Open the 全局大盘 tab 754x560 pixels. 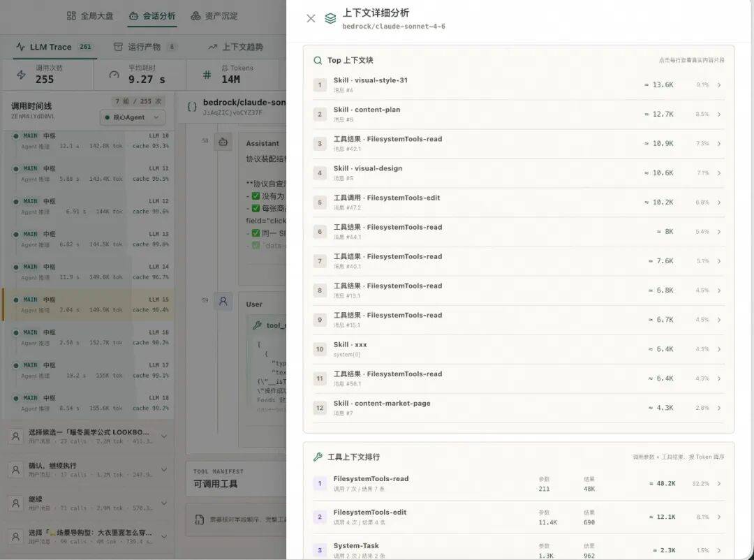pos(90,16)
